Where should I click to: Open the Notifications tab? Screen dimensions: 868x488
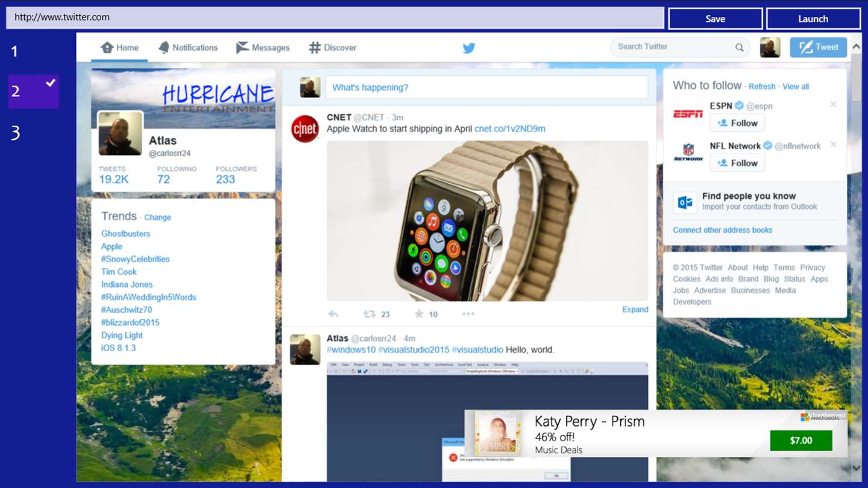(x=188, y=48)
